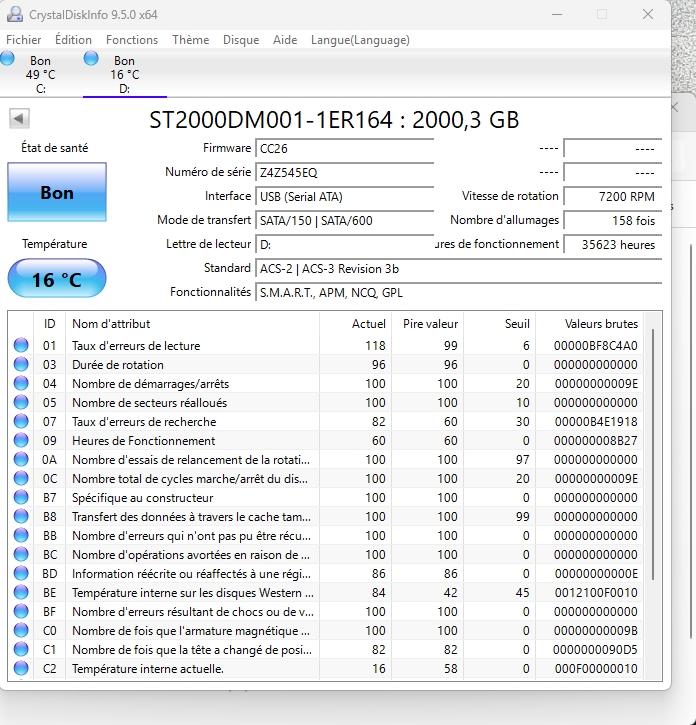Select the D: drive status orb
Viewport: 696px width, 725px height.
coord(92,58)
